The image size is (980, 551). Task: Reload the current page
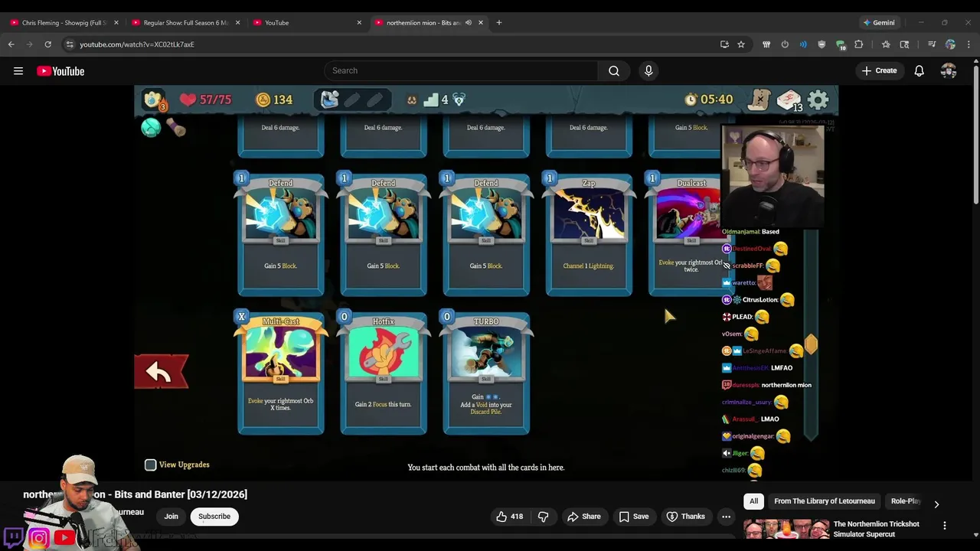(x=48, y=44)
